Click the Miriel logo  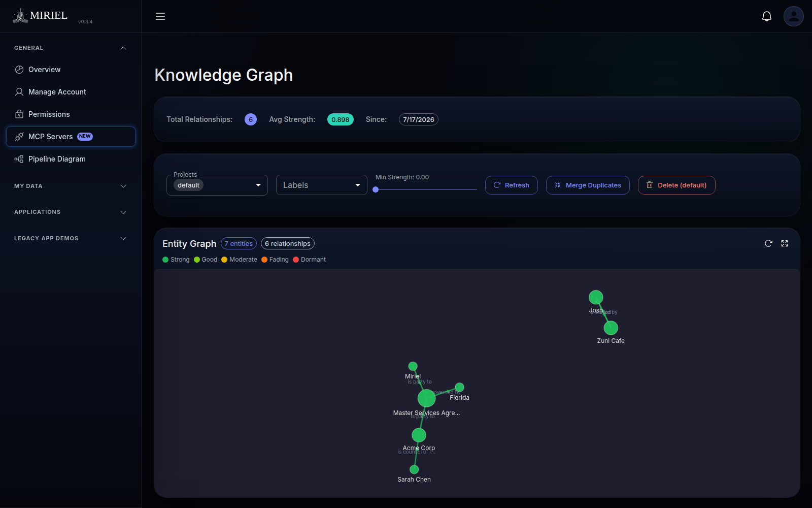point(40,16)
